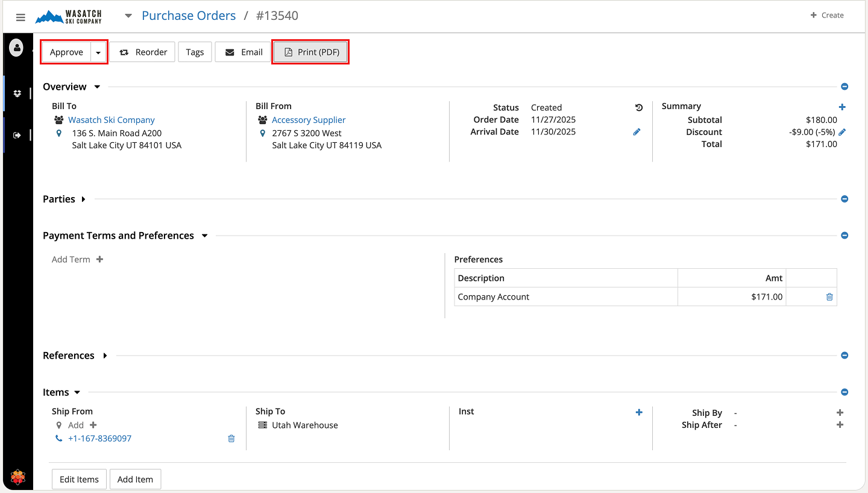Image resolution: width=868 pixels, height=493 pixels.
Task: Collapse the Overview section with the minus toggle
Action: pyautogui.click(x=844, y=87)
